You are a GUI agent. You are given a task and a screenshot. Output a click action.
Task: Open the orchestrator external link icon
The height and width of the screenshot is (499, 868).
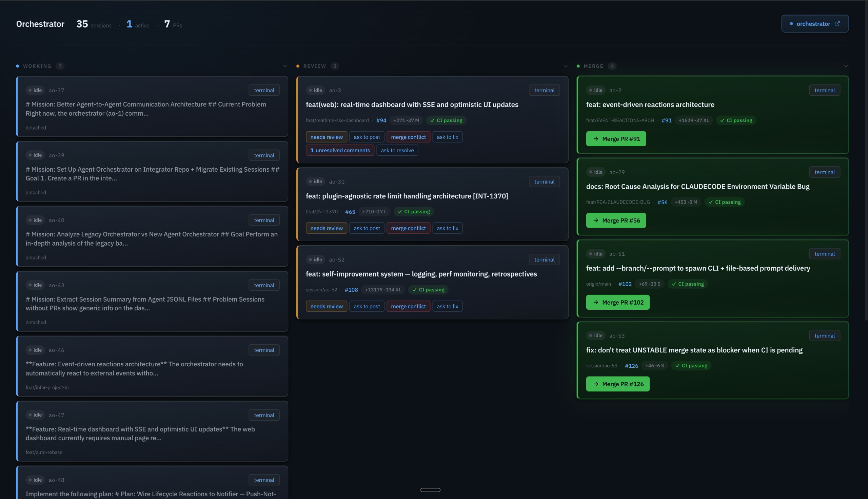pos(838,23)
